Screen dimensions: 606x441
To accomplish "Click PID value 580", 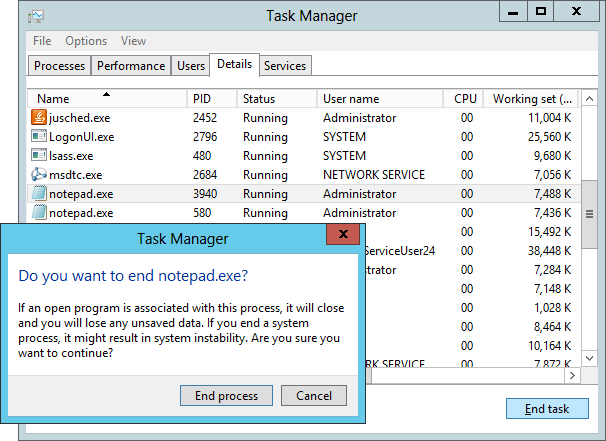I will tap(202, 213).
